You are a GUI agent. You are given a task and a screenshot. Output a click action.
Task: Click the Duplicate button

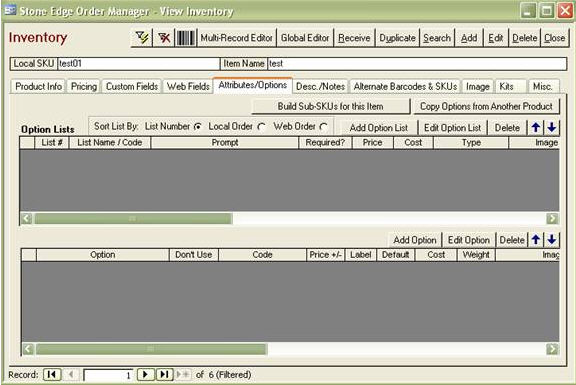click(397, 38)
